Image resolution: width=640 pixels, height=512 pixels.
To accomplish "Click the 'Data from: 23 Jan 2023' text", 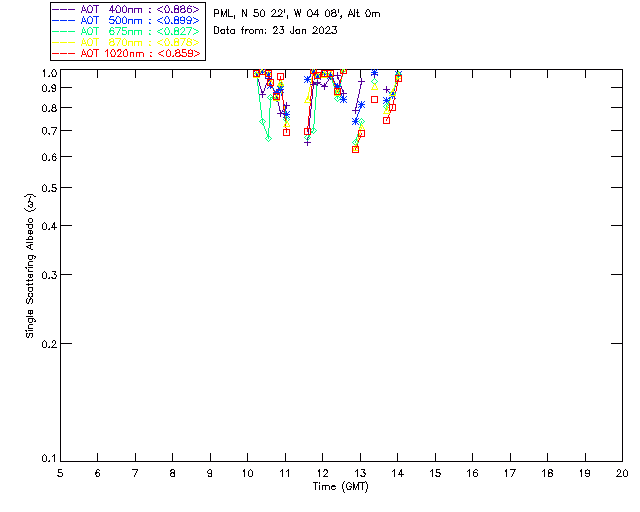I will point(275,31).
